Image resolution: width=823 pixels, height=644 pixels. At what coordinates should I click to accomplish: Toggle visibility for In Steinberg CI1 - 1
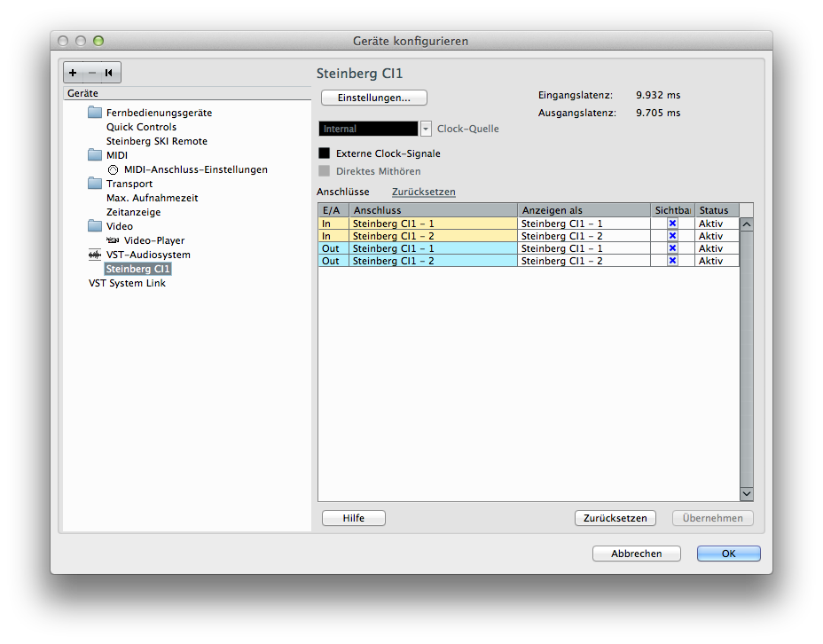tap(672, 223)
